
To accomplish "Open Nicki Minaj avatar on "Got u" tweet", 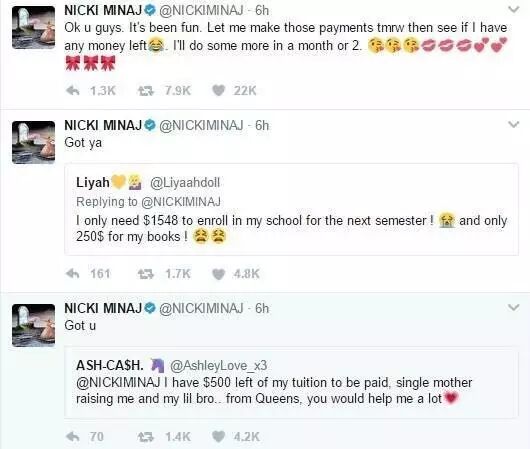I will tap(33, 325).
